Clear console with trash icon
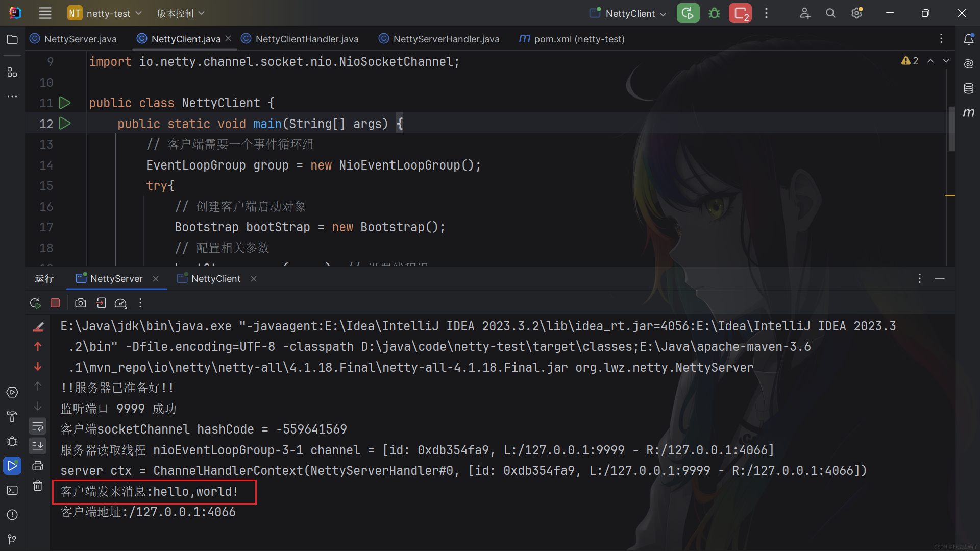The width and height of the screenshot is (980, 551). coord(38,486)
